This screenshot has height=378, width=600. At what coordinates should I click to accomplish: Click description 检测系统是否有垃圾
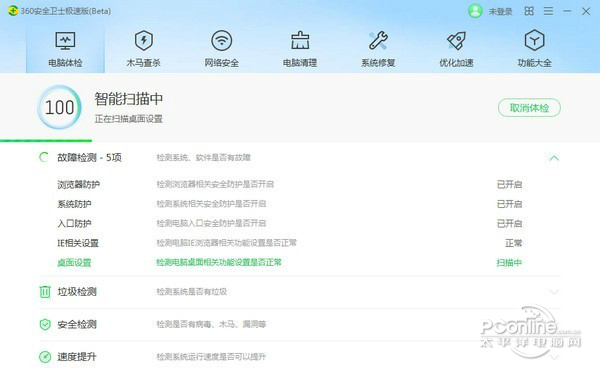192,292
